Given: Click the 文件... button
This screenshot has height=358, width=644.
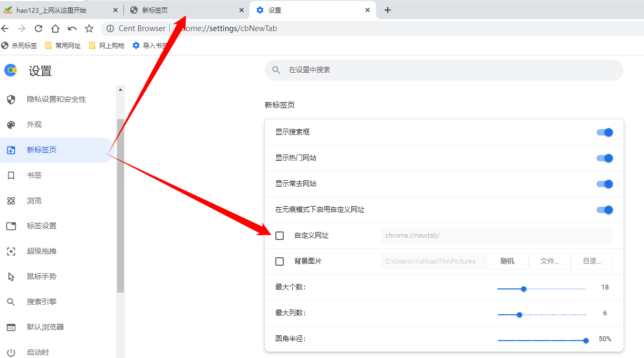Looking at the screenshot, I should pos(549,262).
